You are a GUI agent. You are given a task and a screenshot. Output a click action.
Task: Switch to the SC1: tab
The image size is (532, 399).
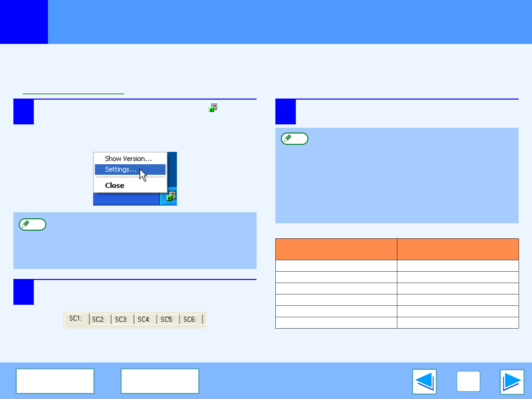click(x=76, y=319)
